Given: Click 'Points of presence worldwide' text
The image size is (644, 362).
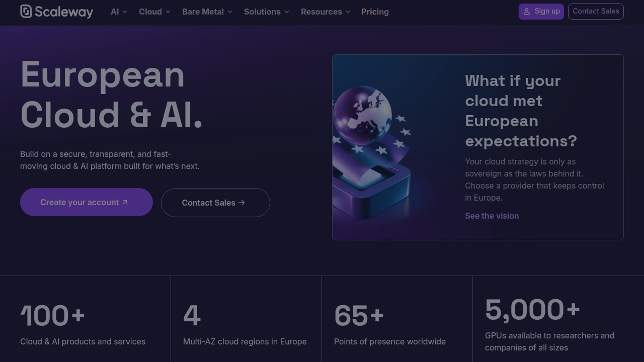Looking at the screenshot, I should click(x=390, y=342).
